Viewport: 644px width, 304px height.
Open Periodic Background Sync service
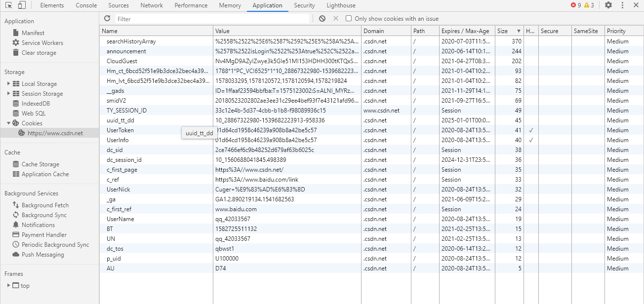55,245
